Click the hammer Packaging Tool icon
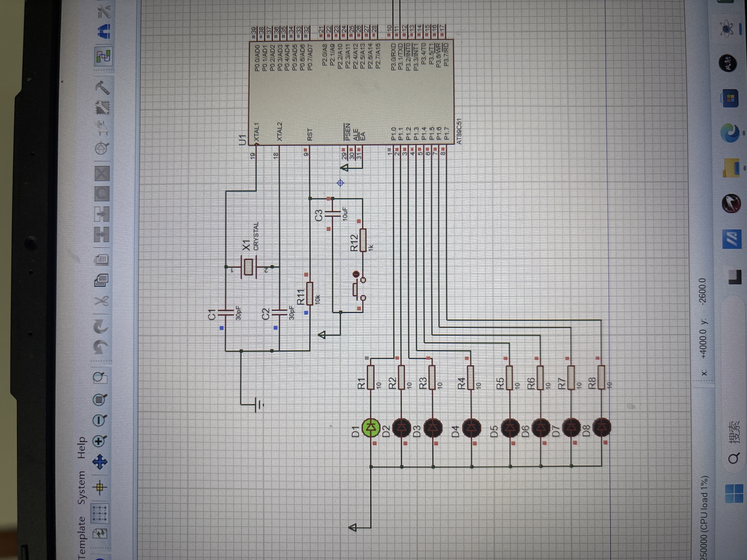Image resolution: width=747 pixels, height=560 pixels. click(102, 88)
